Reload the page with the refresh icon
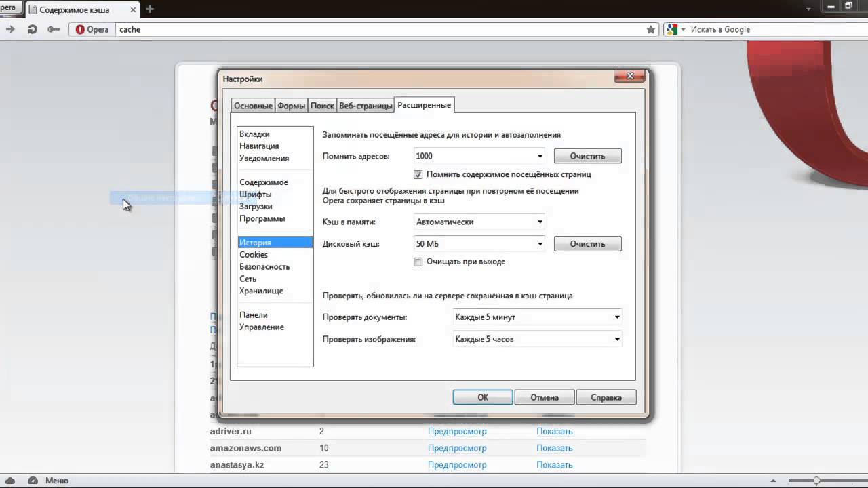 tap(32, 29)
